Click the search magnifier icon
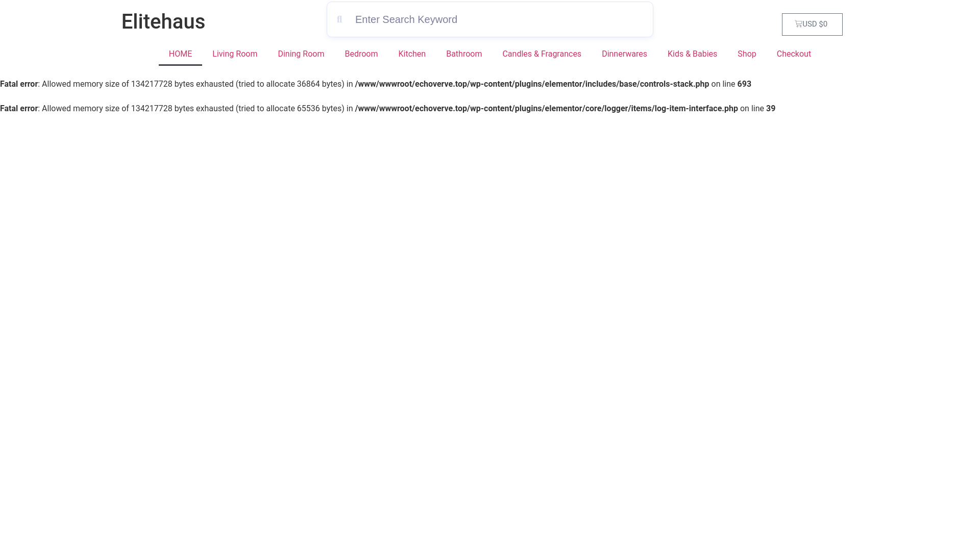The height and width of the screenshot is (551, 980). point(339,19)
